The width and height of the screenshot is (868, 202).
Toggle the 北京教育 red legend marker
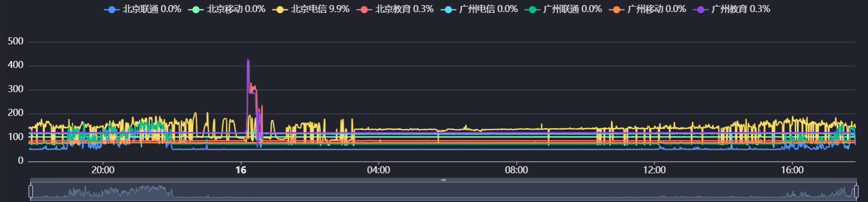click(x=364, y=10)
